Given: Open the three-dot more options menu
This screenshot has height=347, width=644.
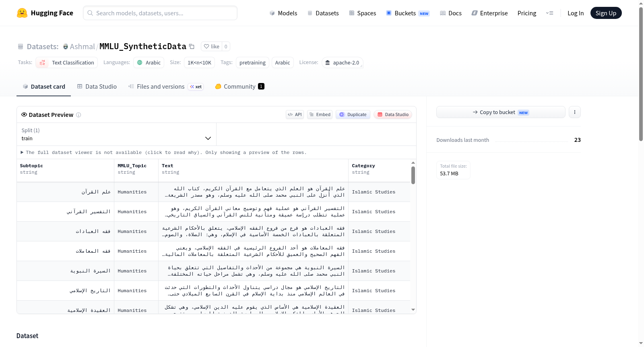Looking at the screenshot, I should point(575,112).
